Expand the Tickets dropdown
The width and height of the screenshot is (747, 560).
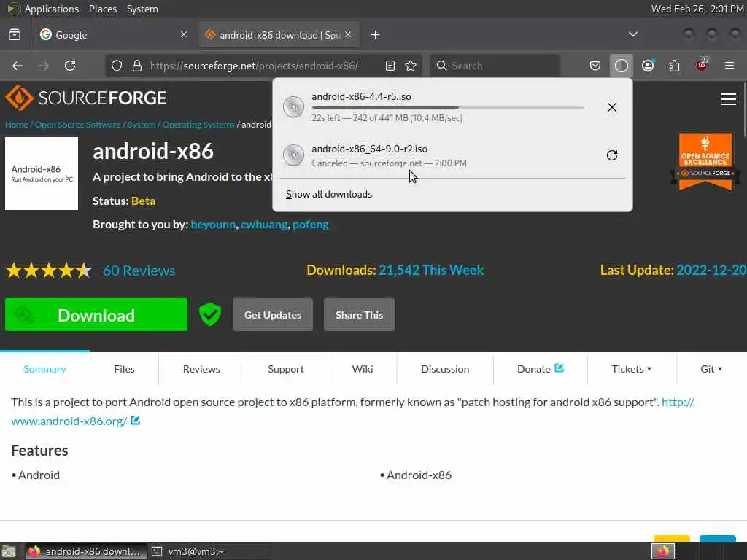[632, 369]
